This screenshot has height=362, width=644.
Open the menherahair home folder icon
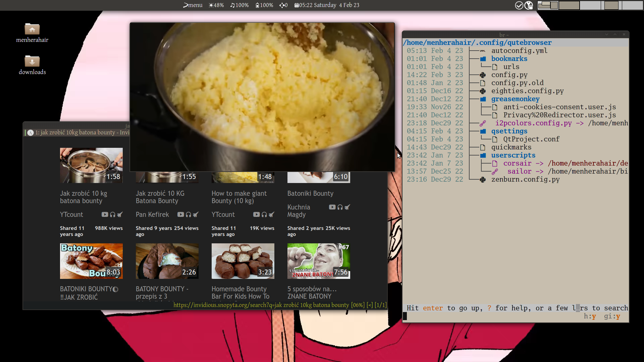tap(32, 29)
